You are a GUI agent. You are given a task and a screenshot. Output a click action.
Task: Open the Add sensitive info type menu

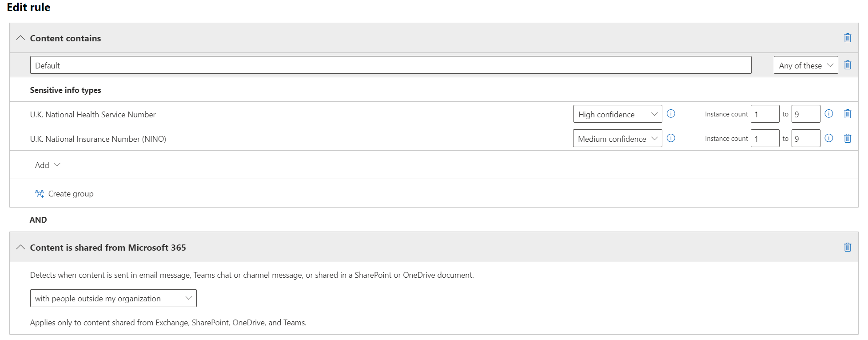48,165
